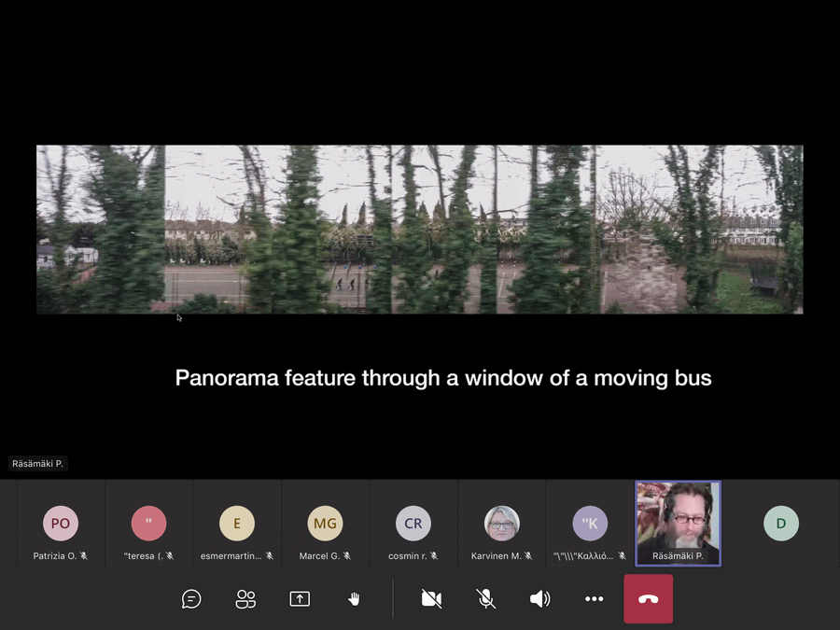This screenshot has width=840, height=630.
Task: Select the teresa participant avatar
Action: (148, 524)
